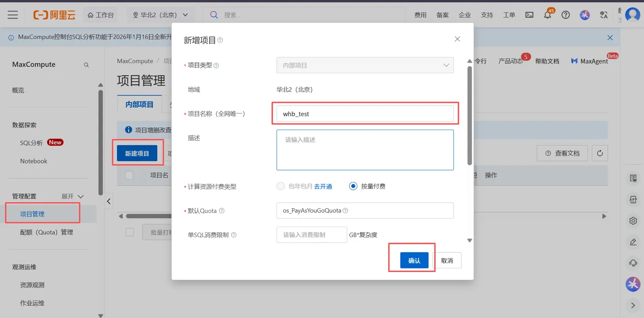Image resolution: width=644 pixels, height=318 pixels.
Task: Click the dialog scrollbar down arrow
Action: pos(470,240)
